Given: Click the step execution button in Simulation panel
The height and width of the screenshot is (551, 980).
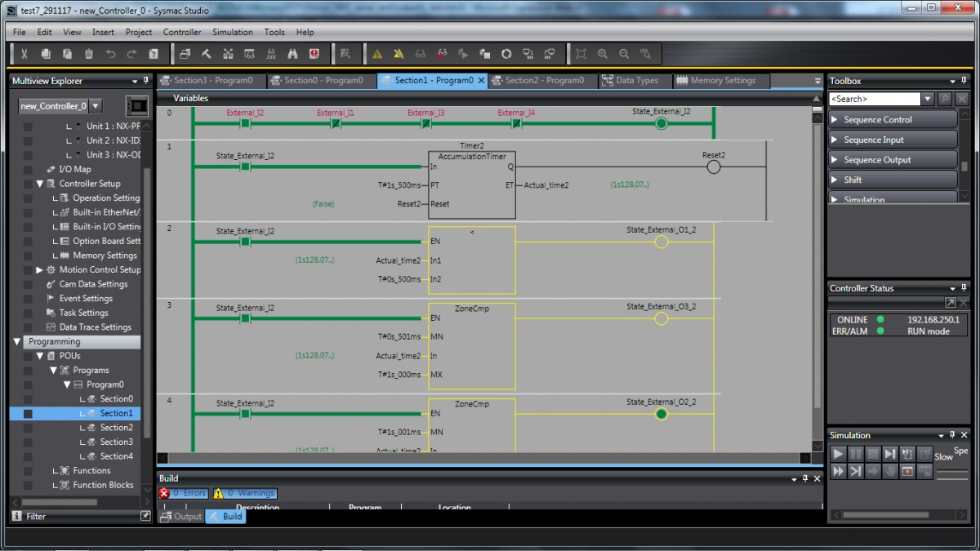Looking at the screenshot, I should point(889,454).
